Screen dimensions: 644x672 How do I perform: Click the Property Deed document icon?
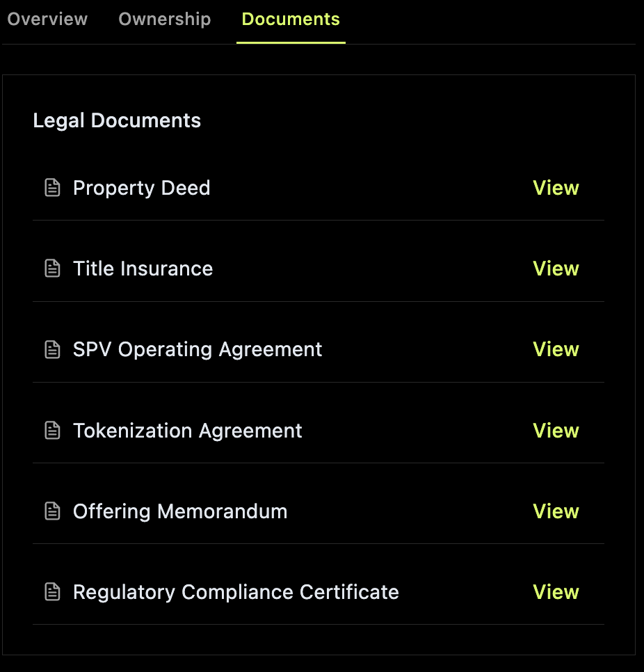click(52, 188)
